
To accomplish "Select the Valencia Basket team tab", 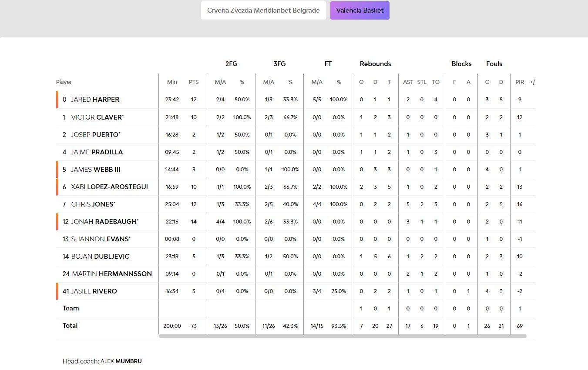I will click(x=360, y=10).
